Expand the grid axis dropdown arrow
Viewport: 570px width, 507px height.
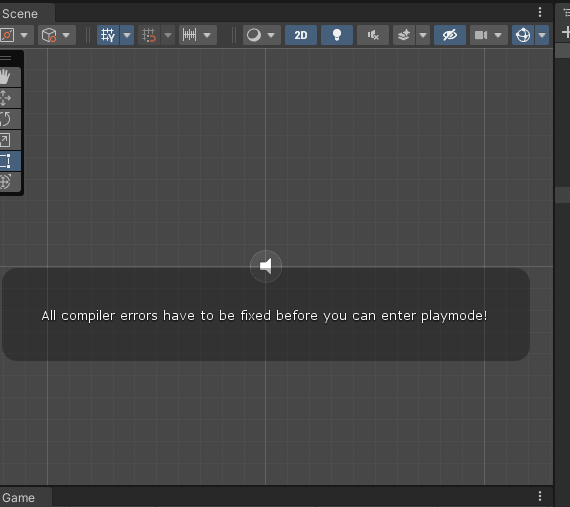127,35
